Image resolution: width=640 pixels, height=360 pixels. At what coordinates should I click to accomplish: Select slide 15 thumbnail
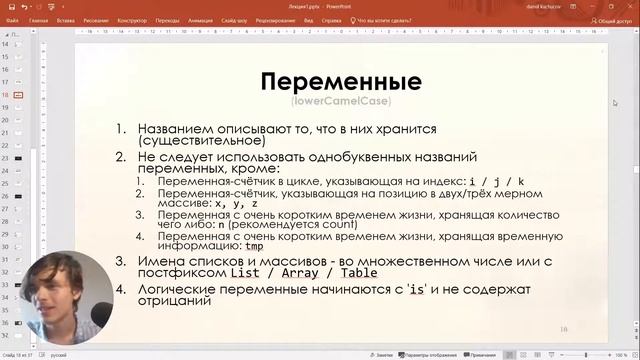[18, 57]
